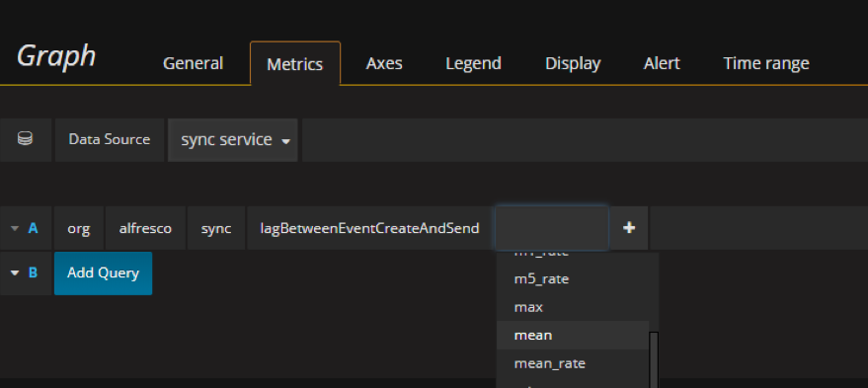Screen dimensions: 868x388
Task: Focus the empty metric segment input field
Action: tap(552, 227)
